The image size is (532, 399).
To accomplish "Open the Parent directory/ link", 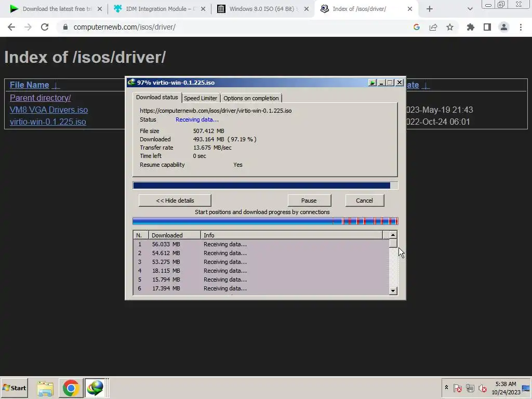I will (x=40, y=98).
